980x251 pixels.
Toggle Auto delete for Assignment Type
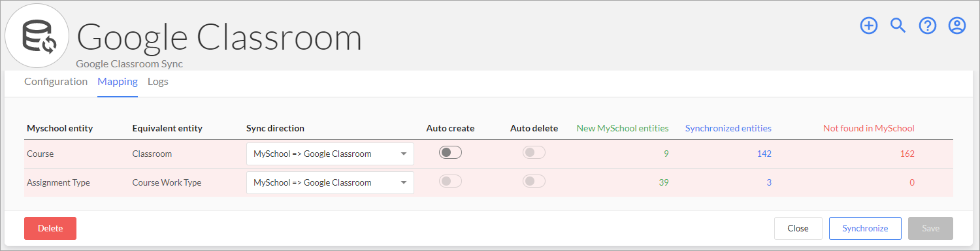(534, 181)
